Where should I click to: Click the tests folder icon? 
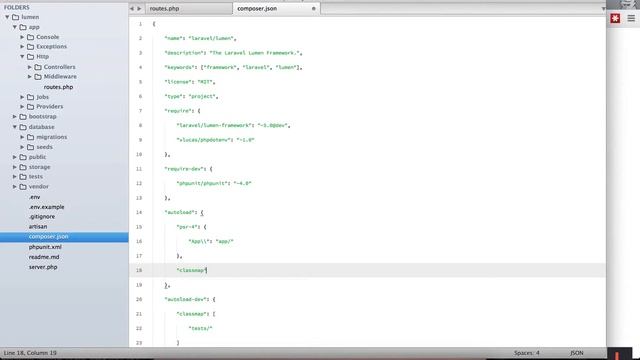point(23,177)
